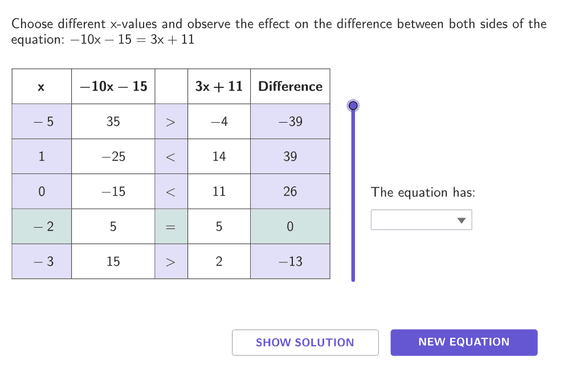Click the SHOW SOLUTION button
588x368 pixels.
tap(305, 342)
